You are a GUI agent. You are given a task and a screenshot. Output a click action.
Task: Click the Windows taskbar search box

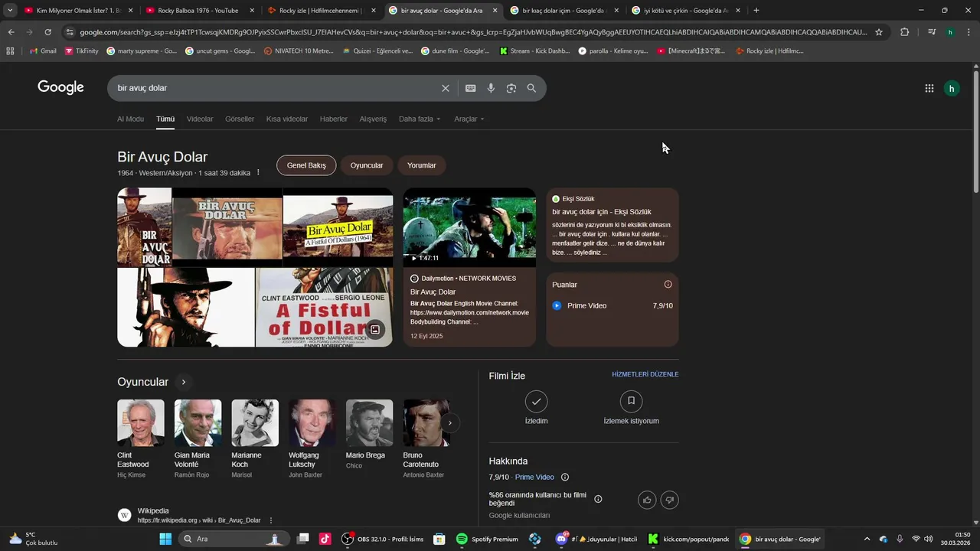click(233, 539)
